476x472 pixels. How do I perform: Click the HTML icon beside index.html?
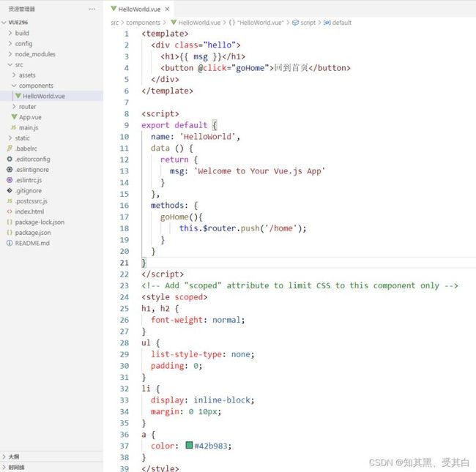pos(9,211)
